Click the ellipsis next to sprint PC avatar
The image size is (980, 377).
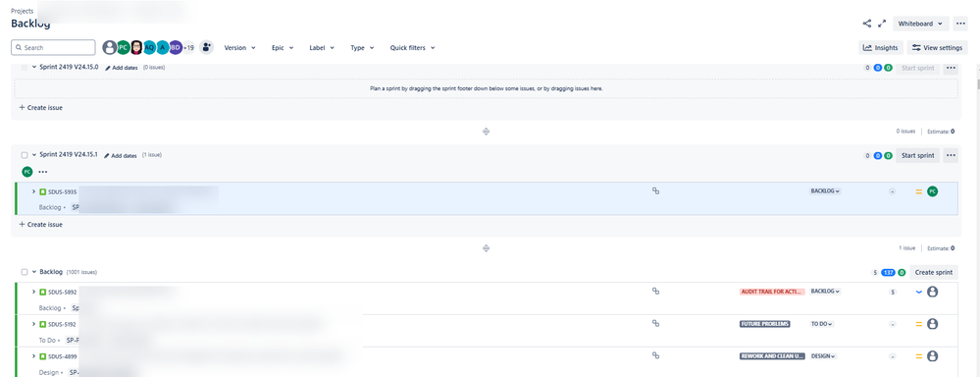tap(43, 171)
